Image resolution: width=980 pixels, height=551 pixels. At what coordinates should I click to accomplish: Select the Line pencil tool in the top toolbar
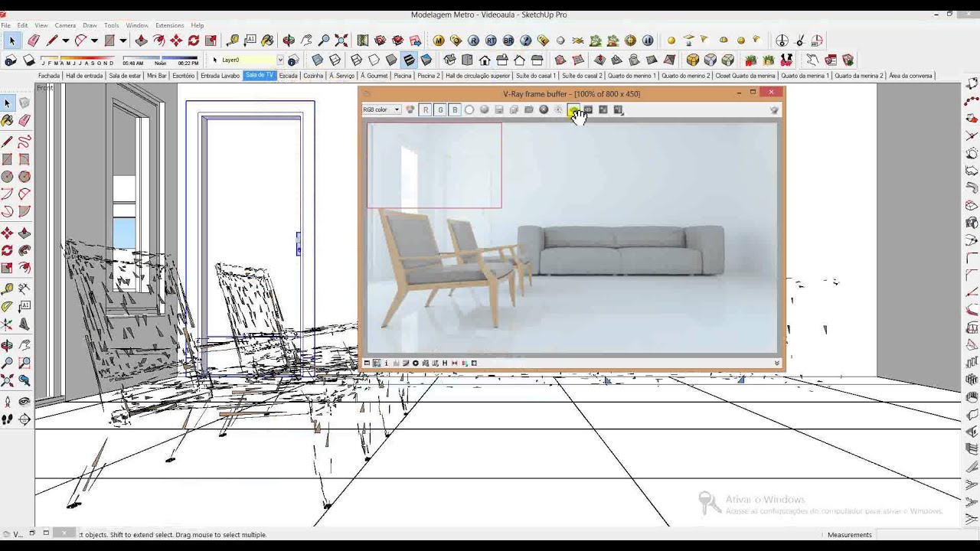pyautogui.click(x=51, y=41)
